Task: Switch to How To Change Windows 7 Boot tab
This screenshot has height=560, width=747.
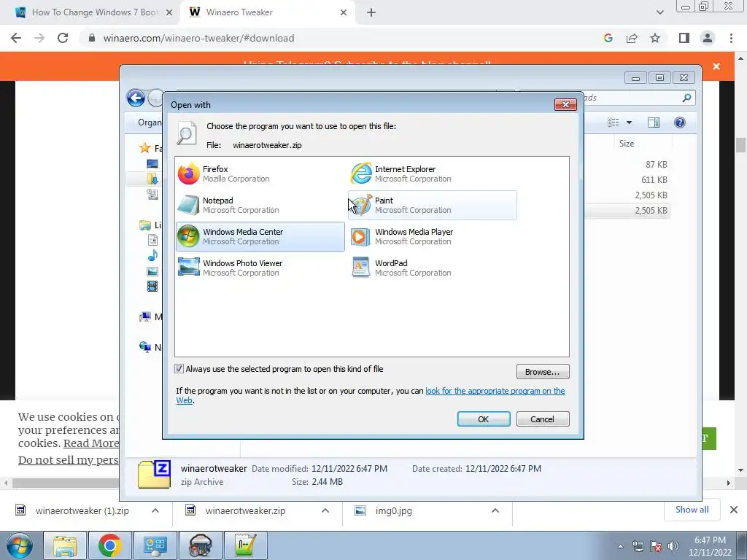Action: 94,12
